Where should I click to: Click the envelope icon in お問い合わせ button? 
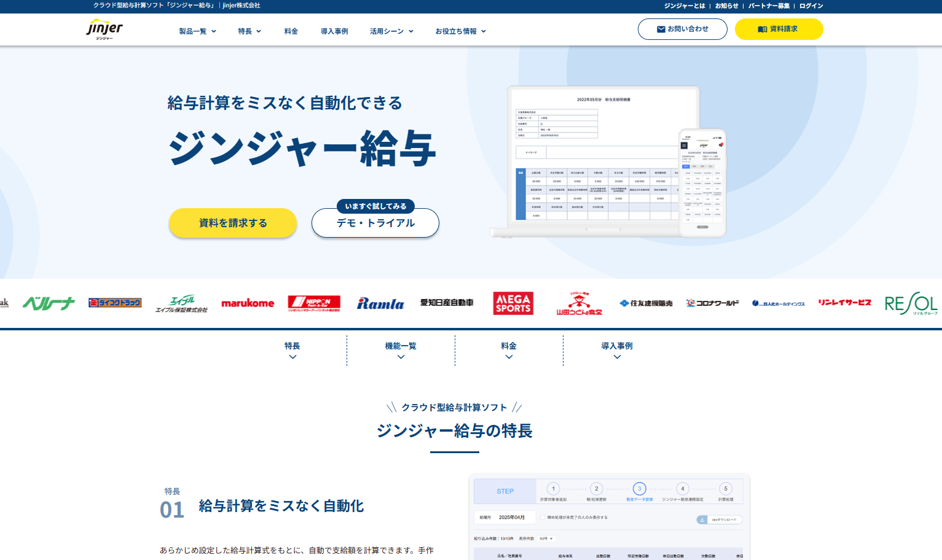tap(661, 29)
